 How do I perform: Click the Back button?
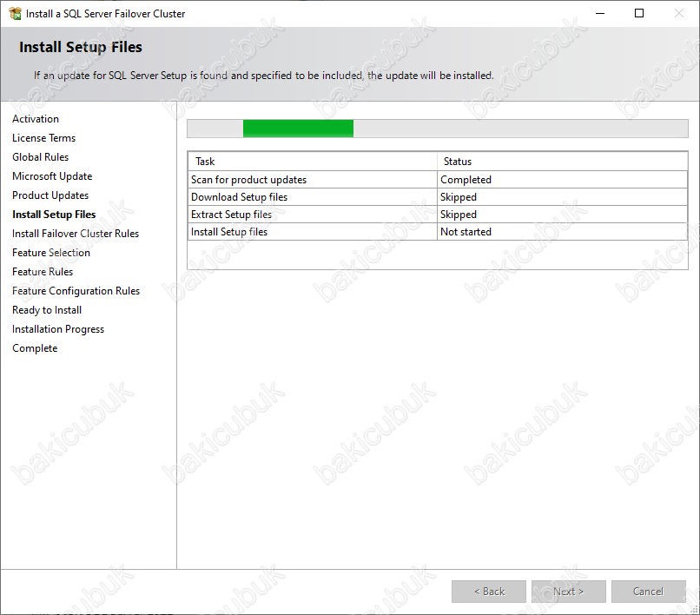tap(489, 592)
